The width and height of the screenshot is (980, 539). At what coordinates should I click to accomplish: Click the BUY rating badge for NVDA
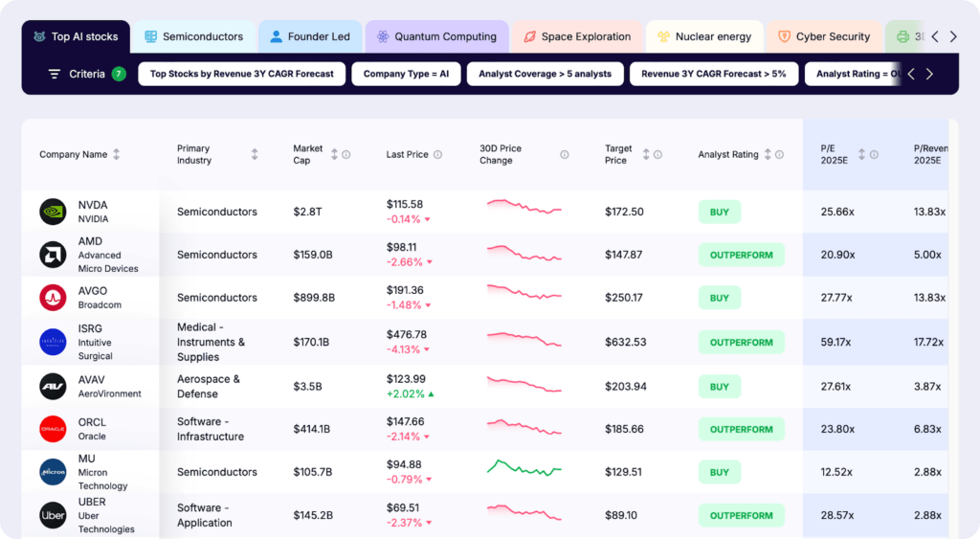pyautogui.click(x=719, y=212)
